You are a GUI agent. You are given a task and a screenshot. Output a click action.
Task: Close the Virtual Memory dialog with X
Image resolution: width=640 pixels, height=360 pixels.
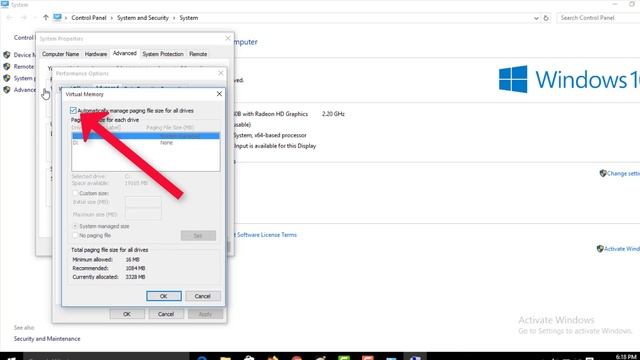219,94
